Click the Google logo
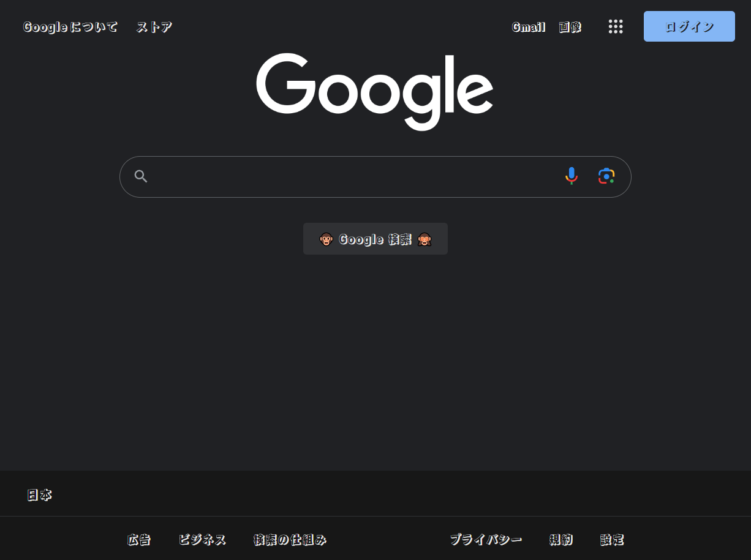 tap(375, 92)
